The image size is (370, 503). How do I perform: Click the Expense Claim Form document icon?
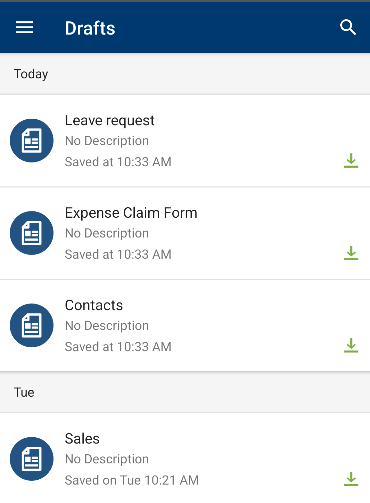click(32, 233)
